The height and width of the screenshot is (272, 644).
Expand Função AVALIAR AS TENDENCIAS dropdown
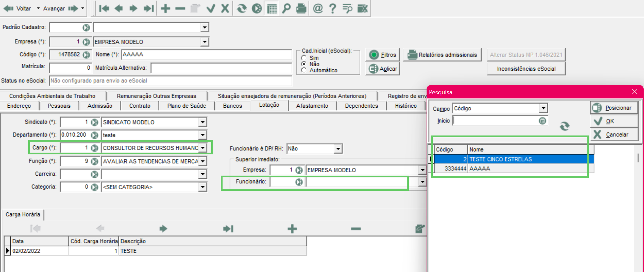[203, 161]
